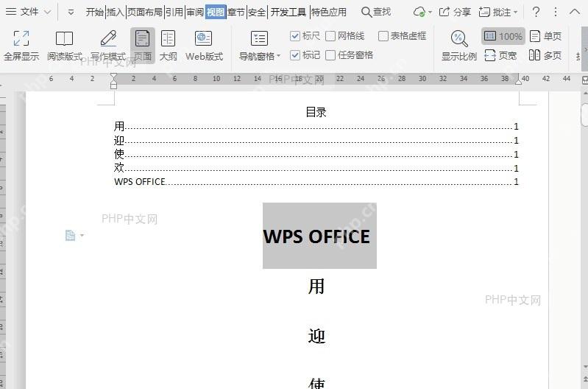Screen dimensions: 588x389
Task: Set zoom to 100%
Action: coord(503,36)
